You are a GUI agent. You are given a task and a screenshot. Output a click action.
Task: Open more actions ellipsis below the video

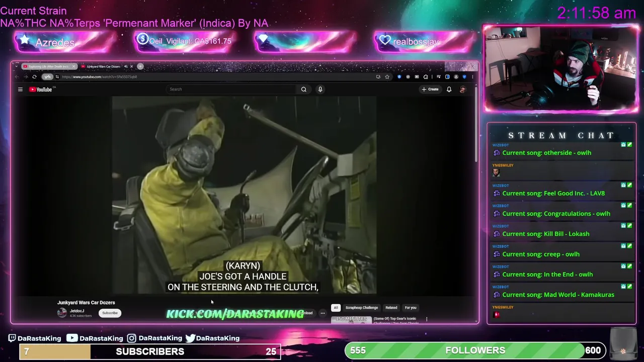pyautogui.click(x=323, y=313)
